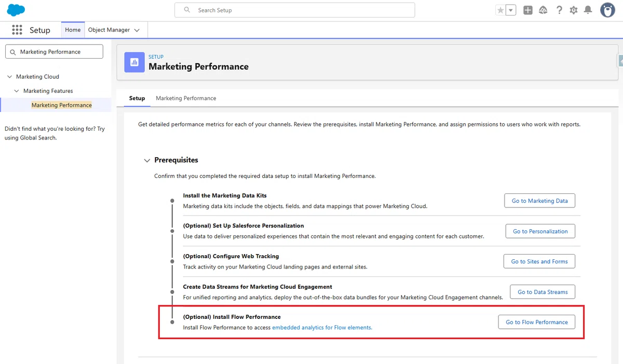The width and height of the screenshot is (623, 364).
Task: Click the Go to Personalization button
Action: [540, 231]
